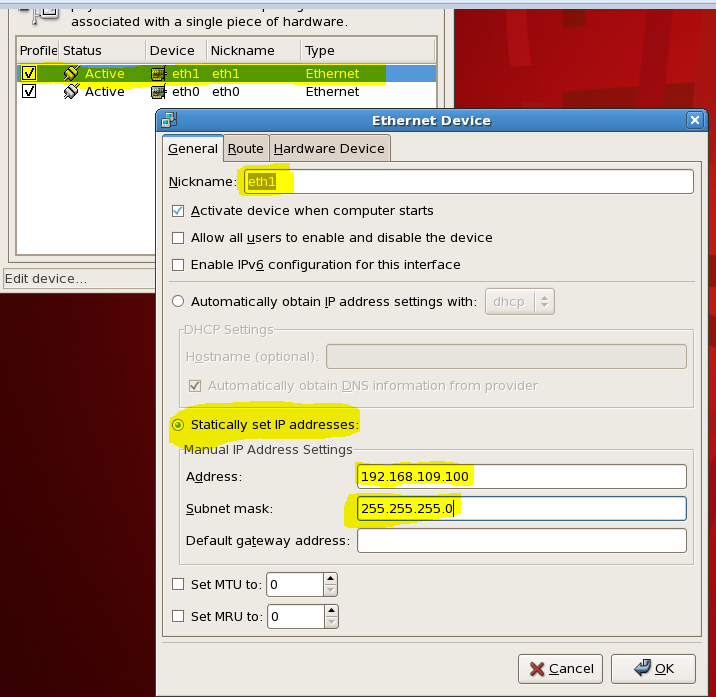Click the eth0 row plug status icon
This screenshot has height=697, width=716.
pos(72,91)
